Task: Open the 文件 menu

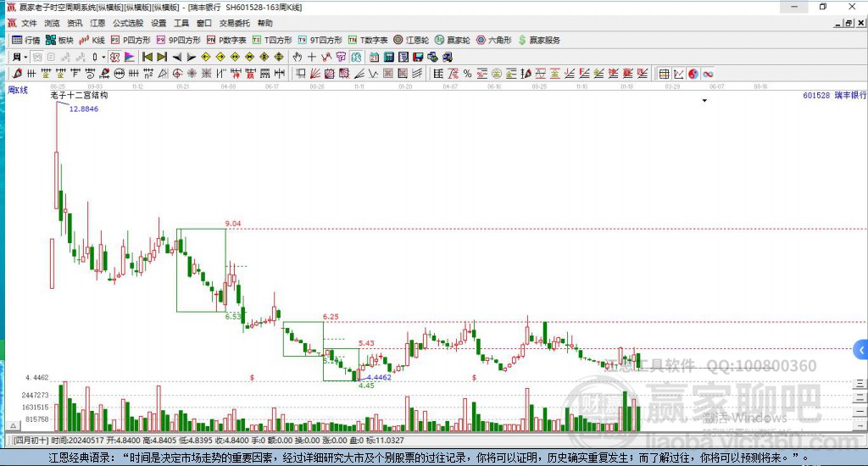Action: 29,23
